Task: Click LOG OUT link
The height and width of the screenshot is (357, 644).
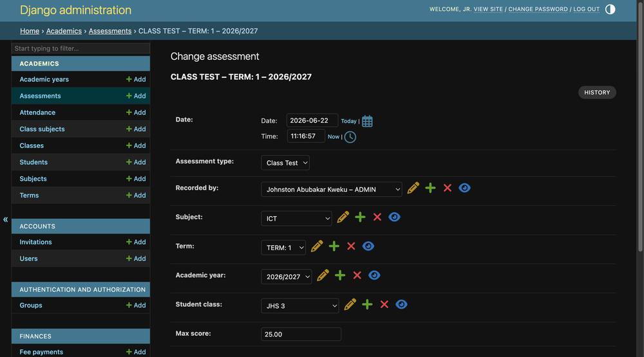Action: (x=586, y=9)
